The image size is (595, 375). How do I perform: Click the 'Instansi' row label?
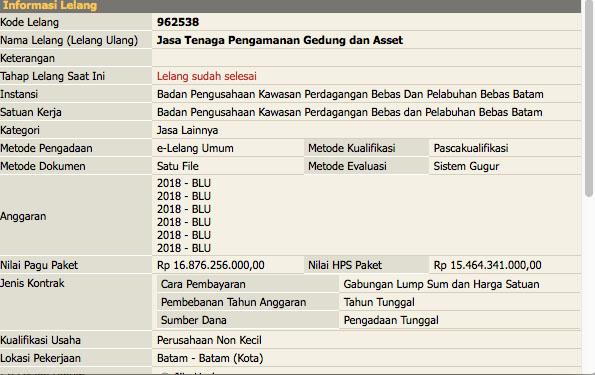19,94
